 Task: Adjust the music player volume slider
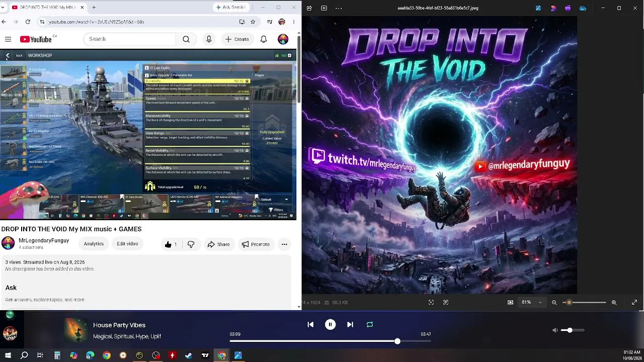(x=573, y=330)
